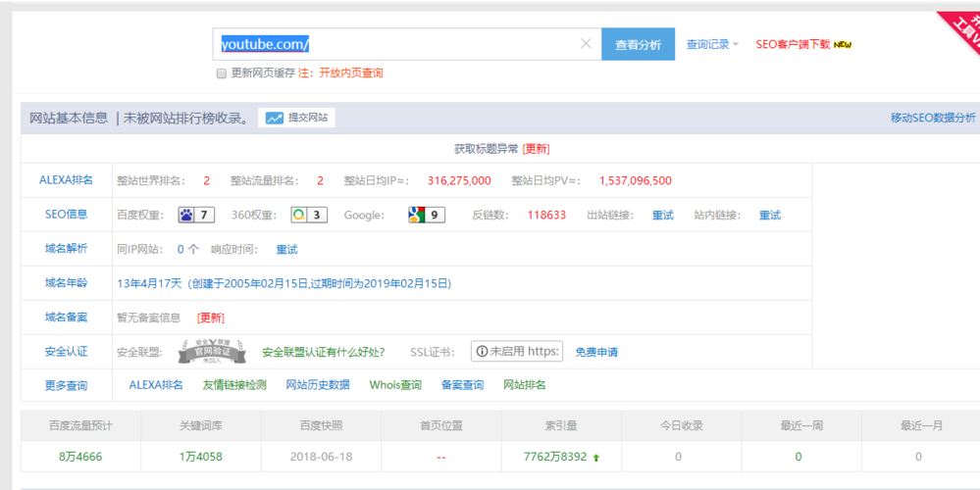Click the info icon in 未启用 https box
Screen dimensions: 980x490
click(482, 352)
